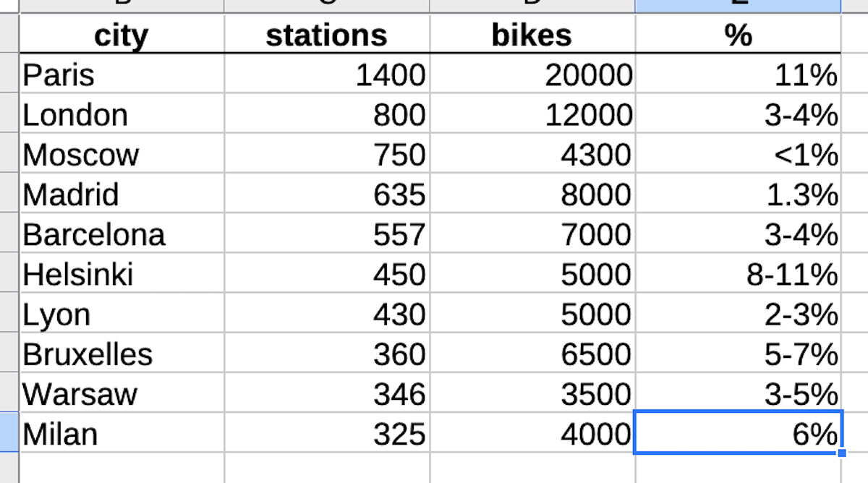Click Warsaw's 3-5% cell
Screen dimensions: 868x483
(x=738, y=393)
